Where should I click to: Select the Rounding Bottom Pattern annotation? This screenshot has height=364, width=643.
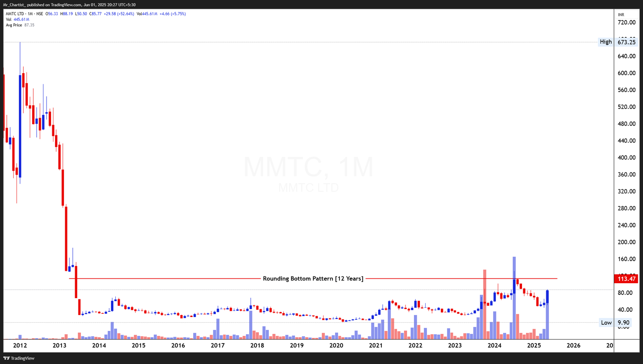tap(313, 278)
